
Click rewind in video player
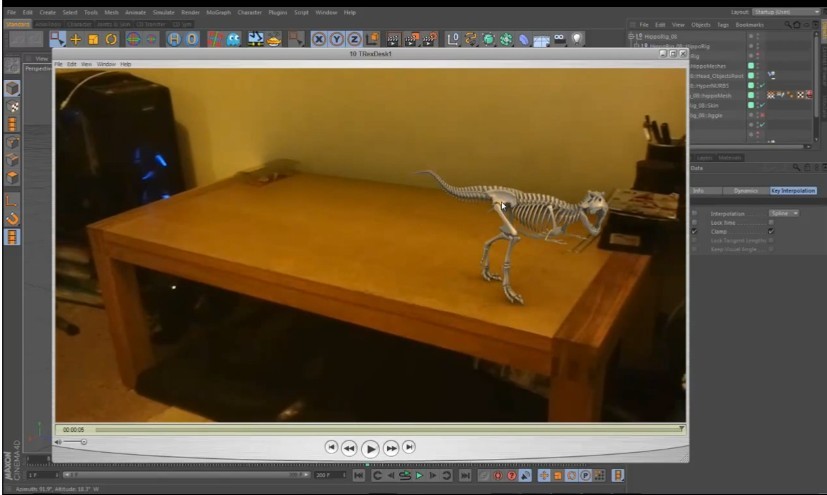click(349, 448)
